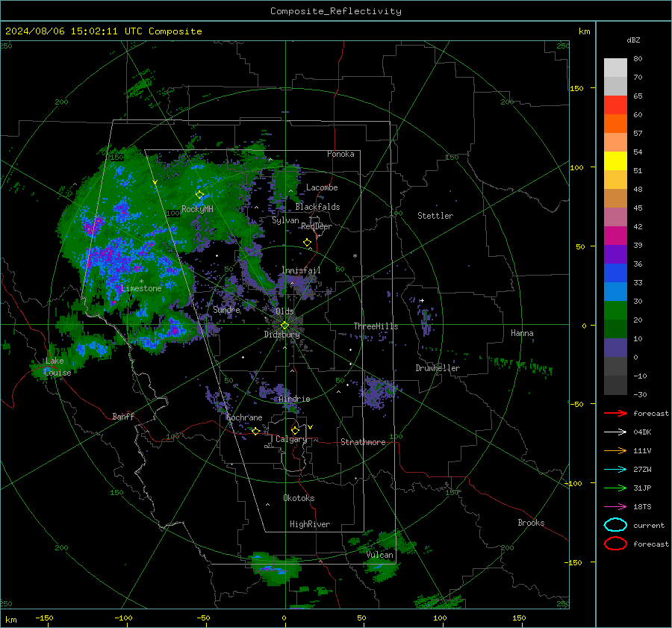This screenshot has height=628, width=672.
Task: Pick the magenta swatch below 42 dBZ
Action: [615, 235]
